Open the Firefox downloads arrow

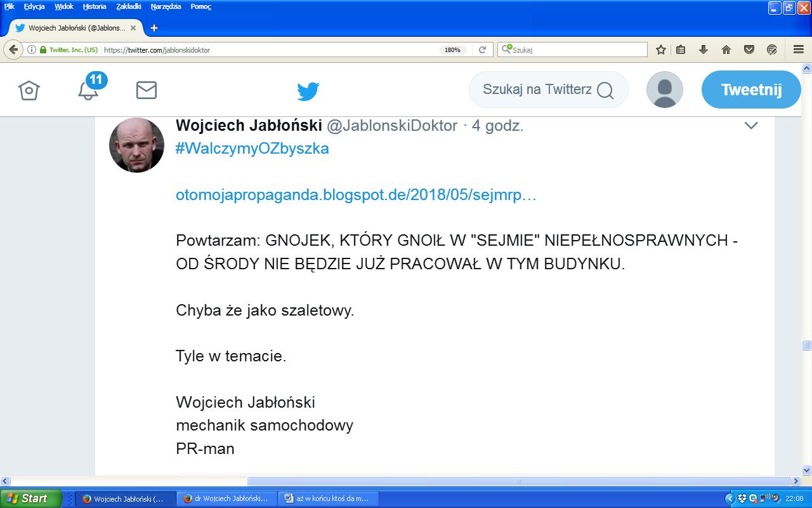(704, 50)
